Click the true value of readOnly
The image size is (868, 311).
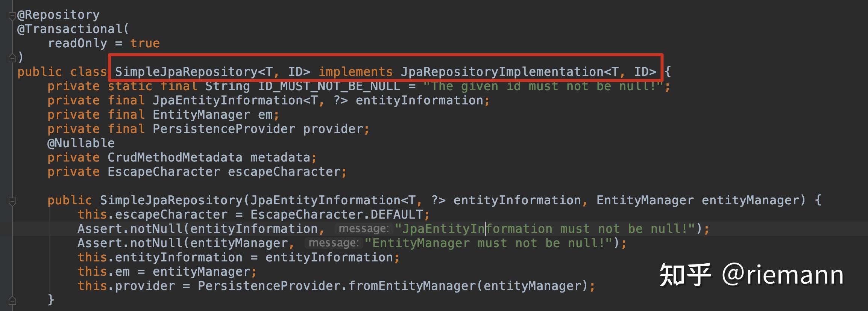pyautogui.click(x=145, y=44)
